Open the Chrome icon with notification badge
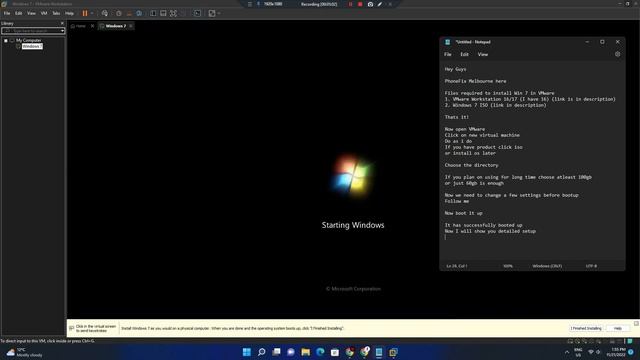Screen dimensions: 640x360 tap(364, 352)
